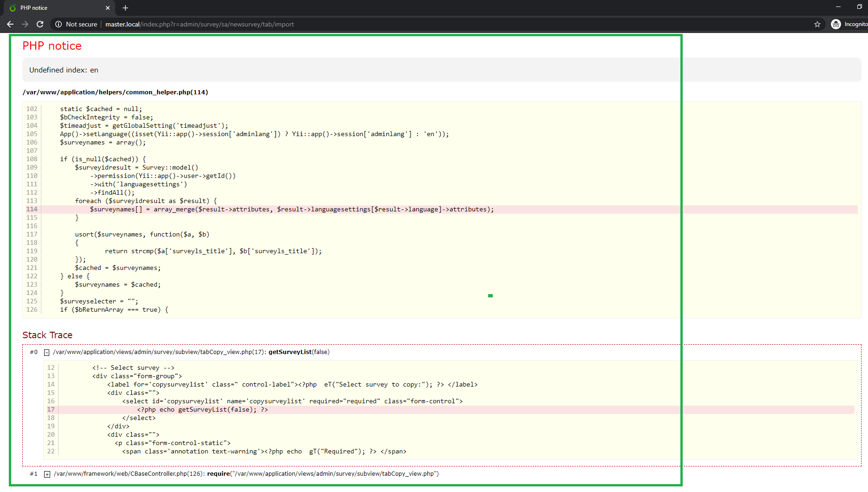Click the Incognito profile icon

[x=836, y=24]
